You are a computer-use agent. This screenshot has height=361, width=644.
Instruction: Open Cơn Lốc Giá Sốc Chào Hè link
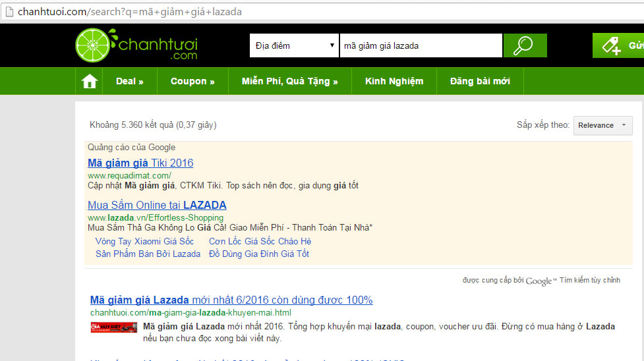point(260,242)
